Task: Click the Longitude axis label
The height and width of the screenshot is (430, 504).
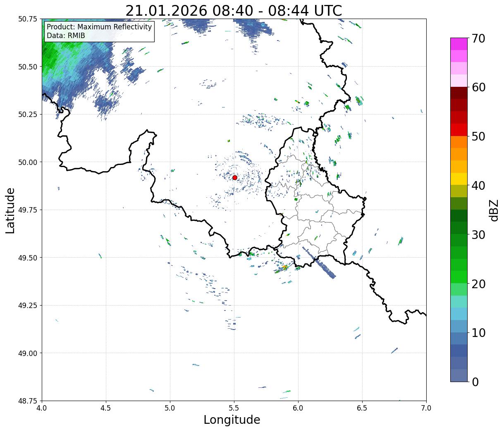Action: coord(232,420)
